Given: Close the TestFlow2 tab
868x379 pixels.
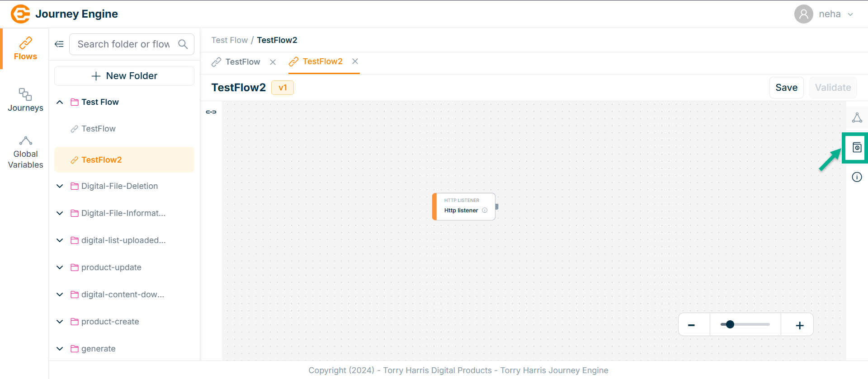Looking at the screenshot, I should point(355,61).
